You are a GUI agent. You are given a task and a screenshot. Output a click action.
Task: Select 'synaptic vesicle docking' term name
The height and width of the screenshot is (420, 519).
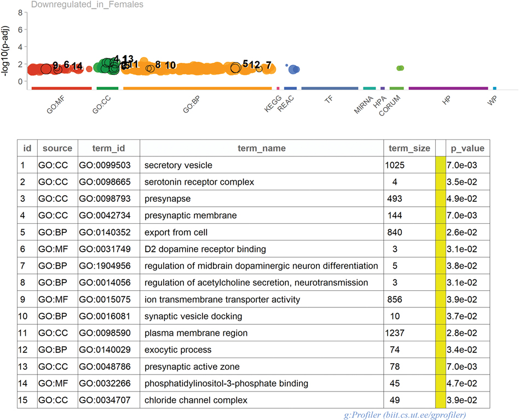click(193, 316)
